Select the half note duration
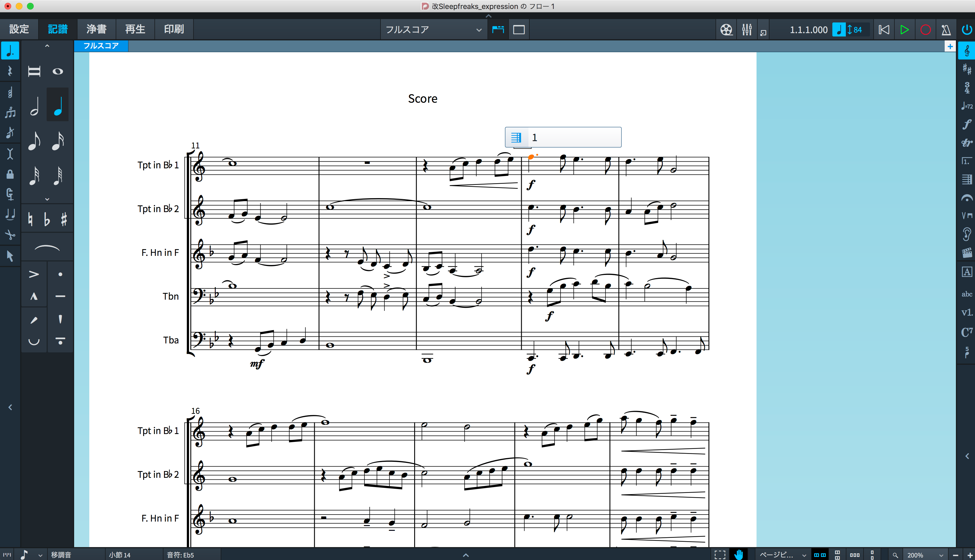The height and width of the screenshot is (560, 975). coord(34,106)
